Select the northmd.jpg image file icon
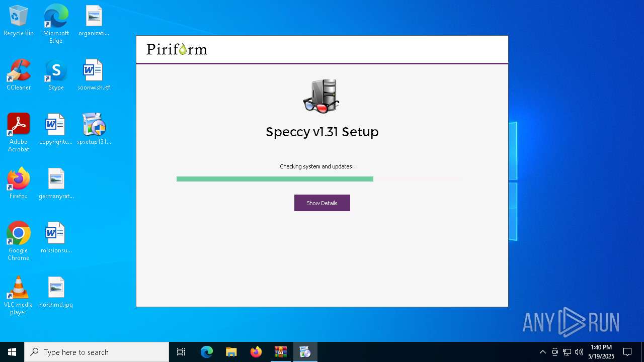 (x=56, y=293)
